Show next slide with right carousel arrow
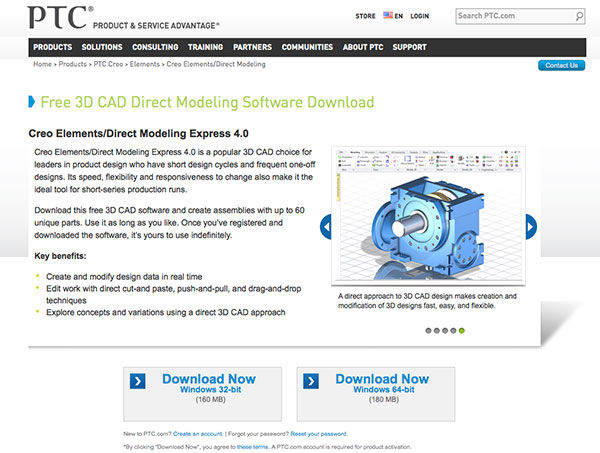This screenshot has height=453, width=600. (531, 227)
